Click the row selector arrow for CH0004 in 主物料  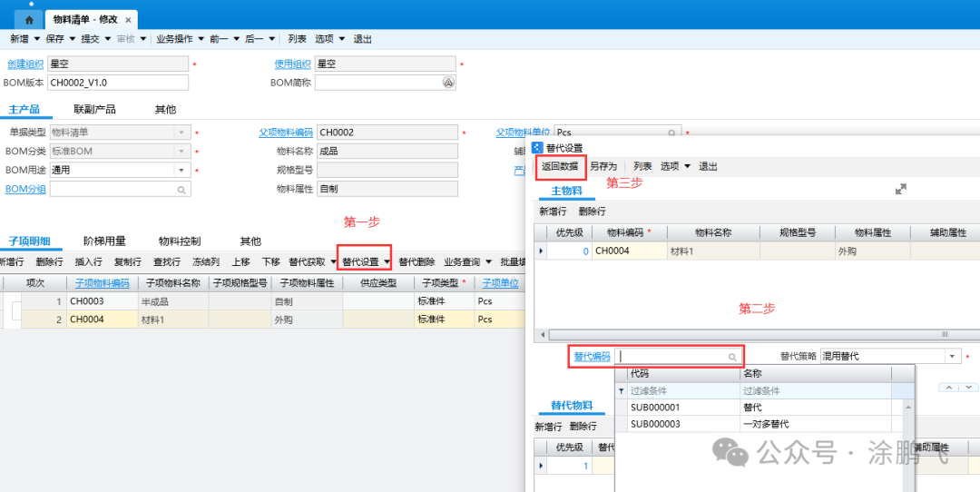[542, 251]
